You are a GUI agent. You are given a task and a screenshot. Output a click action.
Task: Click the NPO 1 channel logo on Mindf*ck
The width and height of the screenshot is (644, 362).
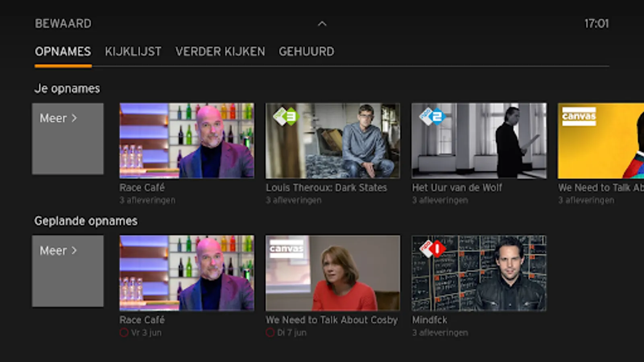(433, 249)
